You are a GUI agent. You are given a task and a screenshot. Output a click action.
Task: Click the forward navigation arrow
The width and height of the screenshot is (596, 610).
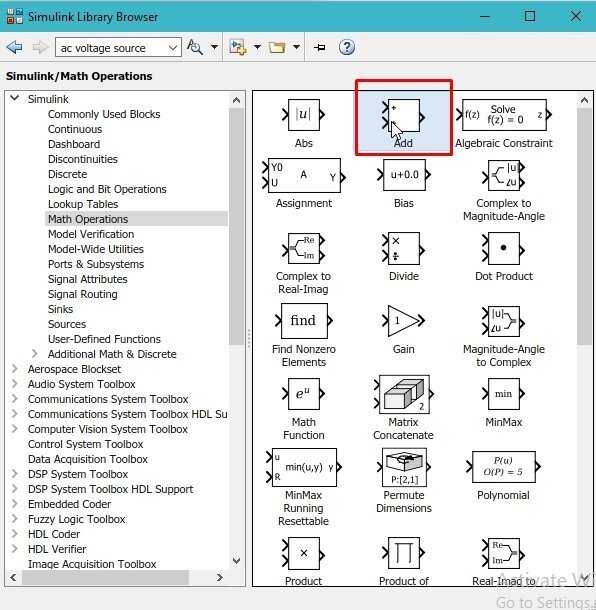(40, 47)
